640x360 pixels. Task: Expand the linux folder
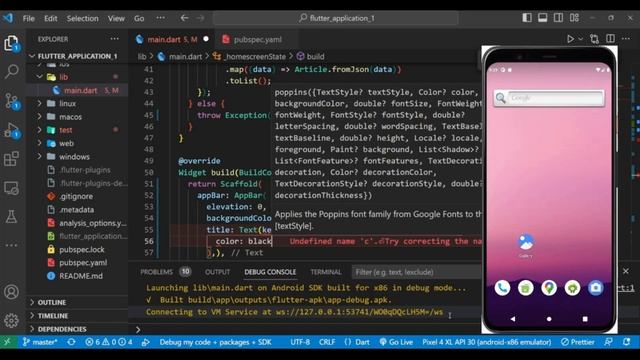(78, 104)
